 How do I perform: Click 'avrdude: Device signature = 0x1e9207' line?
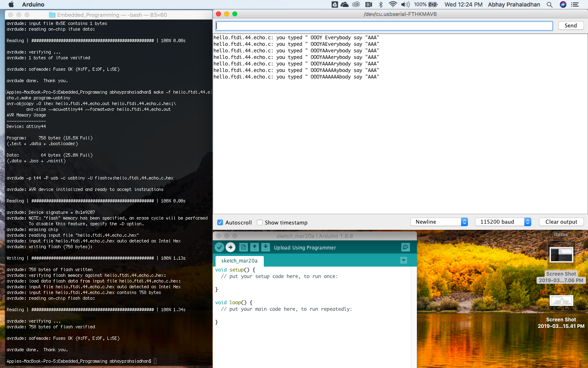pos(51,212)
